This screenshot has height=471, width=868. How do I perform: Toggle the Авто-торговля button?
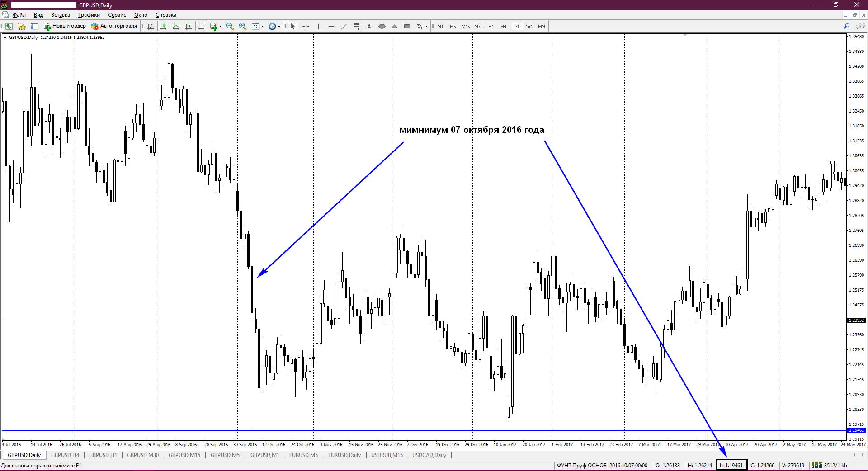pyautogui.click(x=114, y=26)
